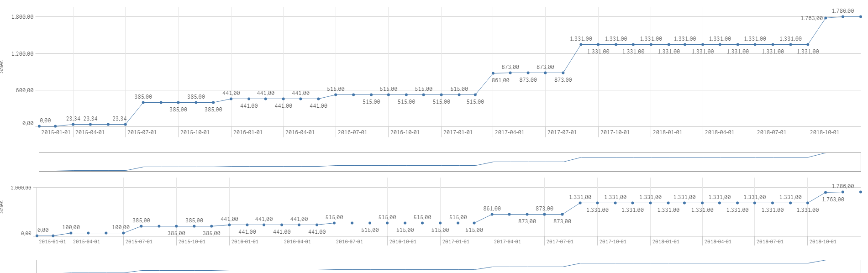Image resolution: width=868 pixels, height=273 pixels.
Task: Click 2016-10-01 on lower chart x-axis
Action: [403, 241]
